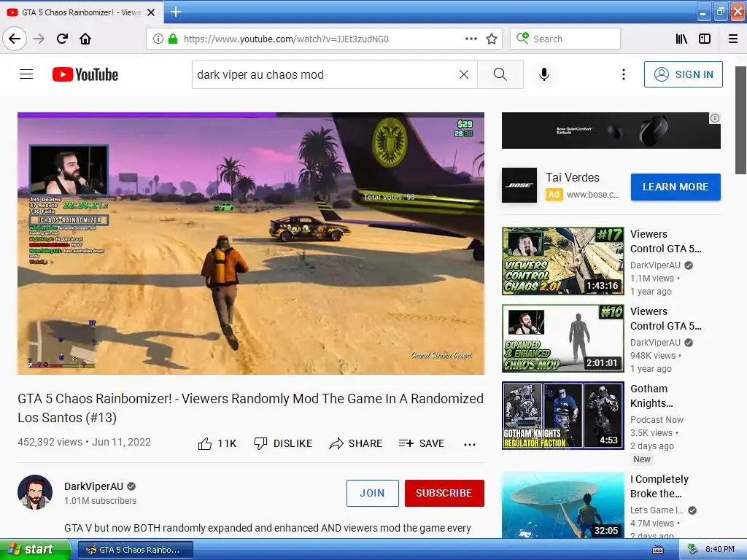
Task: Click the red SUBSCRIBE button
Action: click(x=444, y=493)
